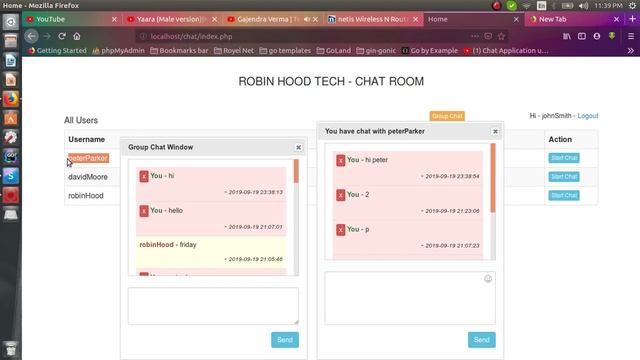640x360 pixels.
Task: Open the GoLand bookmarks folder
Action: (x=334, y=51)
